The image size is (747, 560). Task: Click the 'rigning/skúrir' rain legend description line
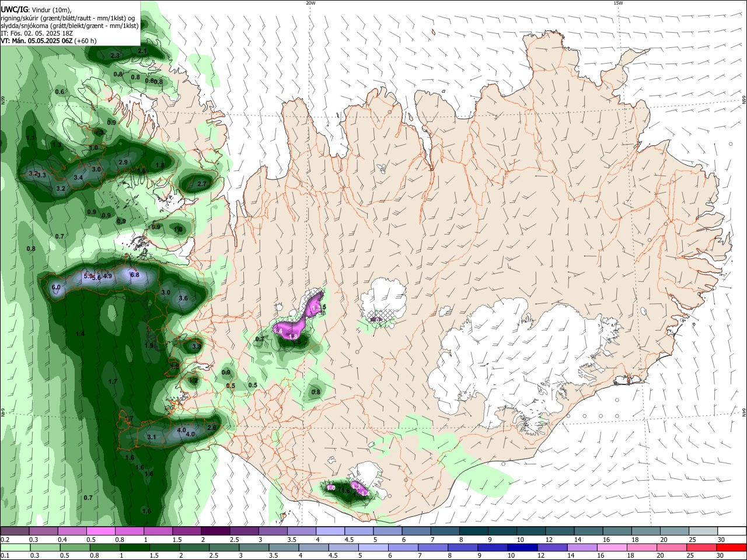coord(68,18)
